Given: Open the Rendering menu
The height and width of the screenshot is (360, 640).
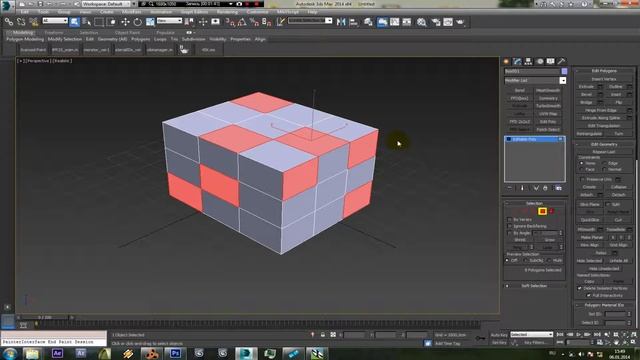Looking at the screenshot, I should click(x=227, y=12).
